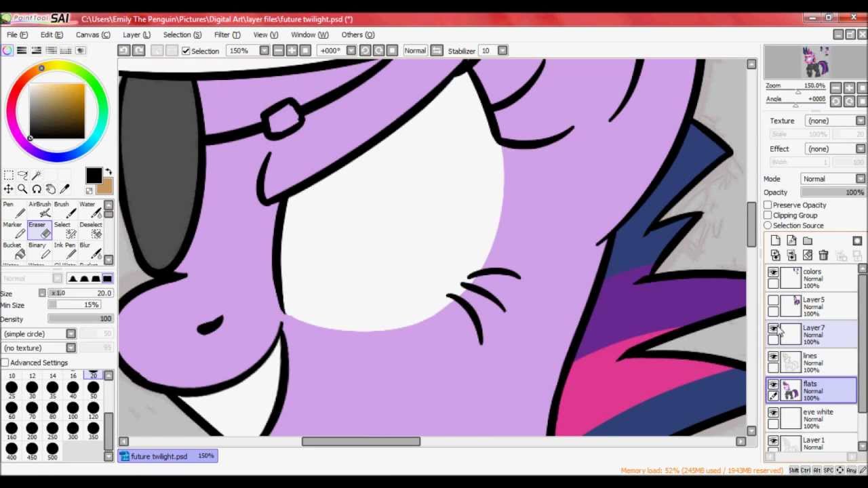The width and height of the screenshot is (868, 488).
Task: Create a new layer in layer panel
Action: coord(775,241)
